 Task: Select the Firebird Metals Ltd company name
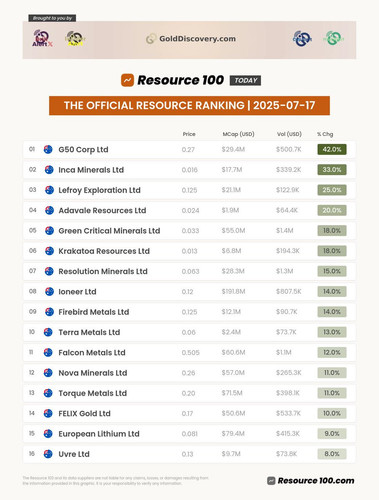point(94,312)
